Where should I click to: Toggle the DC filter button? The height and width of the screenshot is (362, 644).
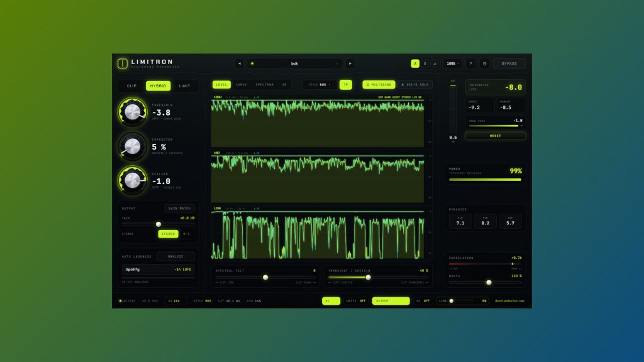point(331,301)
